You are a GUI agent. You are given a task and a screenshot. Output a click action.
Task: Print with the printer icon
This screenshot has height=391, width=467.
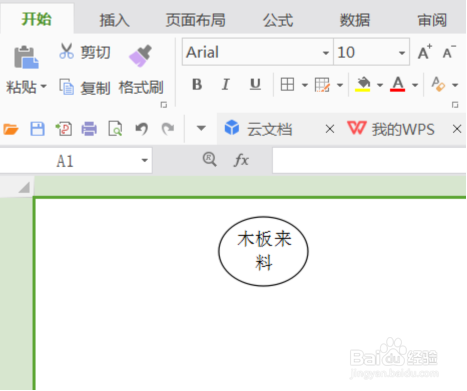coord(89,129)
